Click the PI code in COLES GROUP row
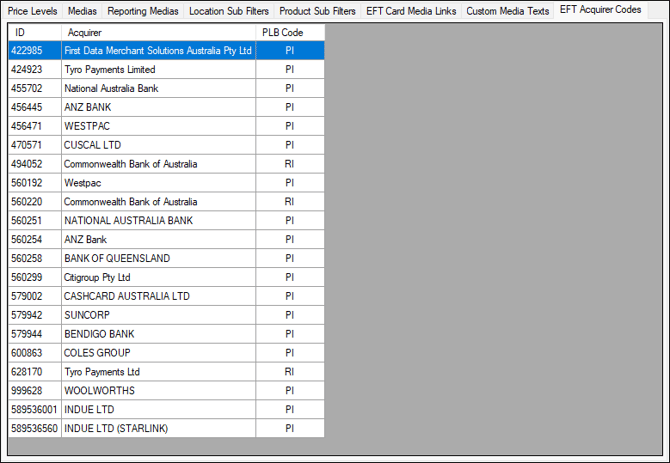Screen dimensions: 670x463 point(290,352)
